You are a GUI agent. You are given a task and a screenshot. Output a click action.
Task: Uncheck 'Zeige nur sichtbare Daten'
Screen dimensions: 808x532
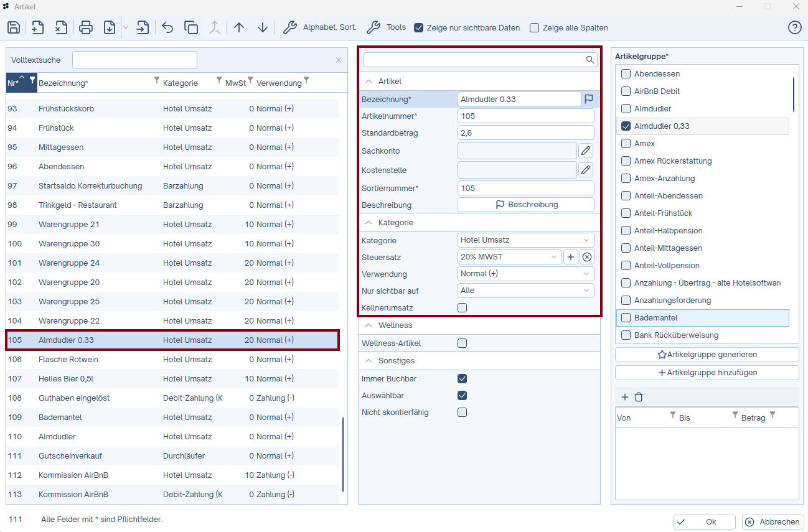[x=419, y=28]
